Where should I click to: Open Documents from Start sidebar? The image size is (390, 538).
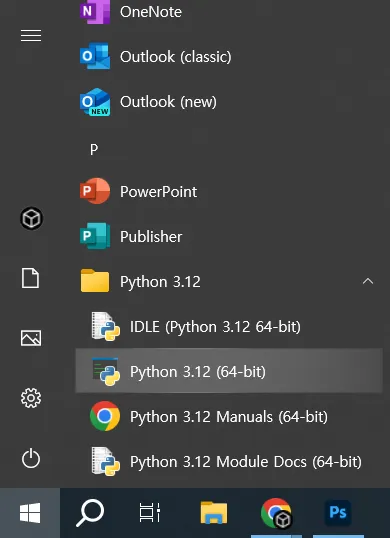pyautogui.click(x=31, y=278)
